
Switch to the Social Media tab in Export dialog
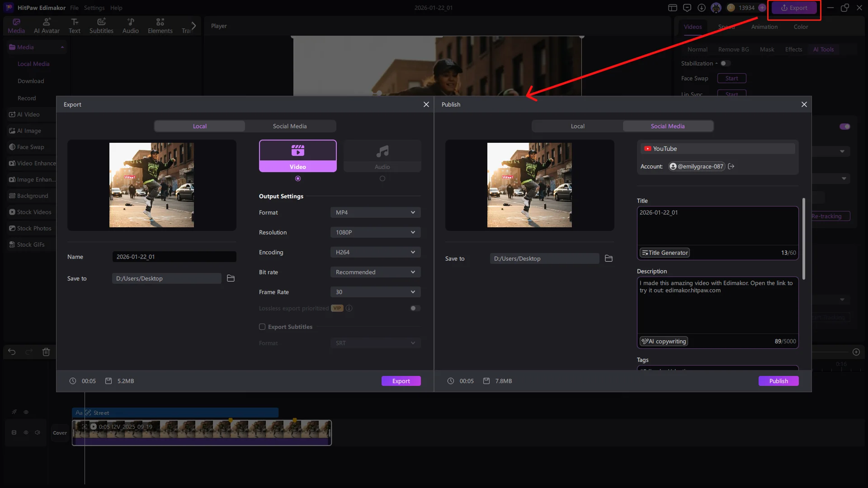point(289,126)
